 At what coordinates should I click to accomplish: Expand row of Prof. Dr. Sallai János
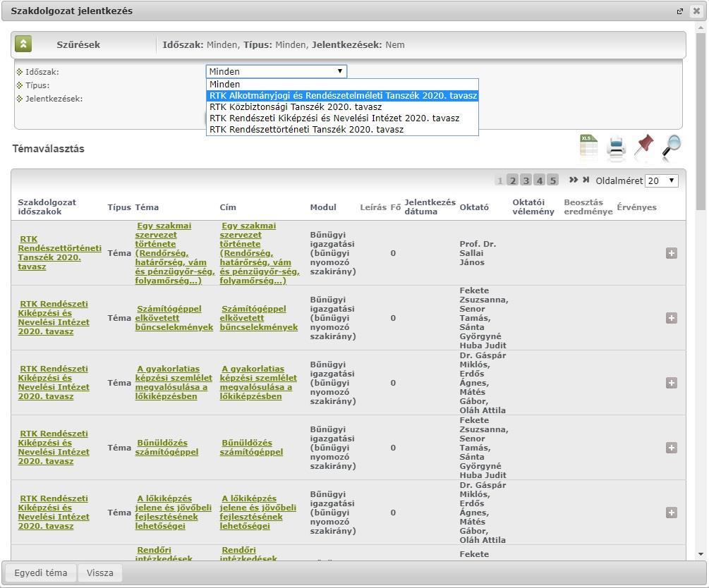pos(672,253)
